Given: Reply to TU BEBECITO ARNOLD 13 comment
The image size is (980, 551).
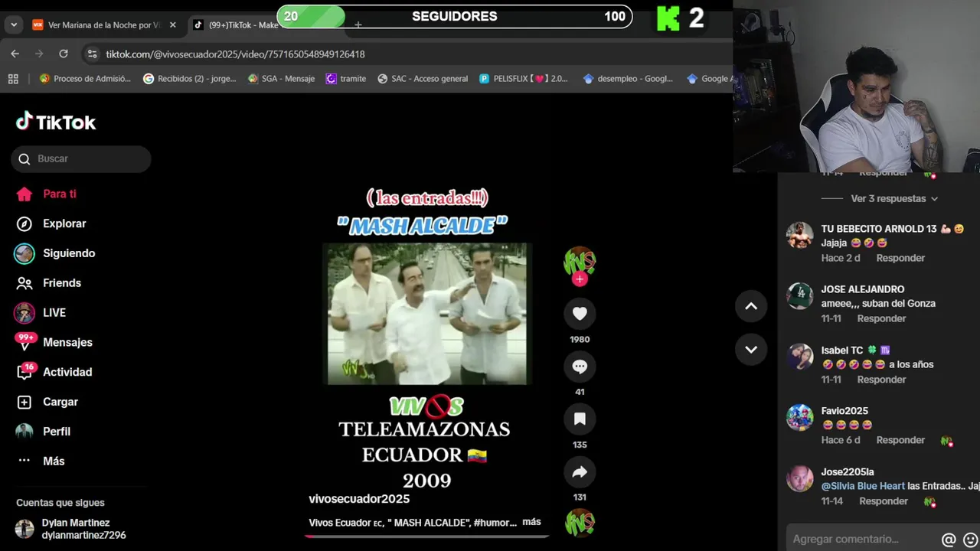Looking at the screenshot, I should (x=900, y=258).
